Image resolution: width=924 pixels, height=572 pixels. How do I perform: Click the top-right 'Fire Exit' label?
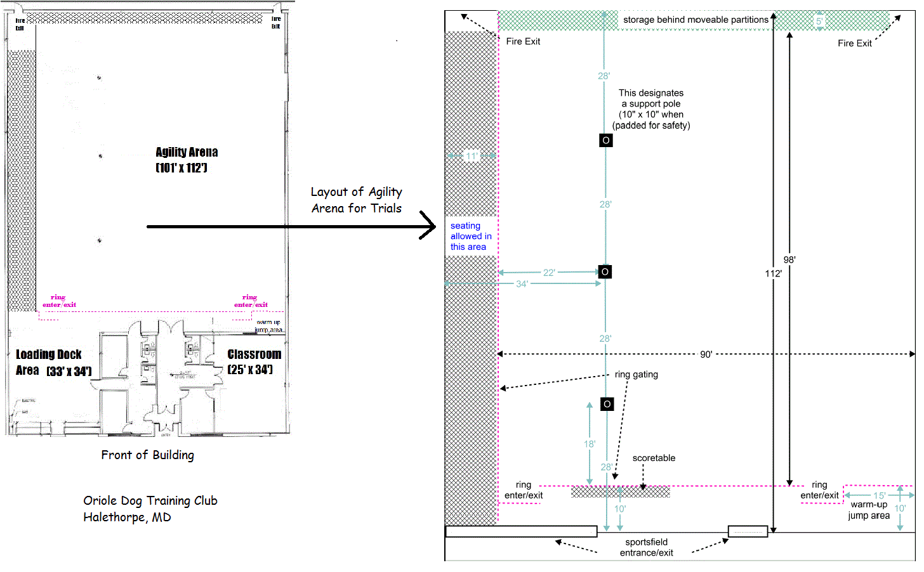(854, 43)
